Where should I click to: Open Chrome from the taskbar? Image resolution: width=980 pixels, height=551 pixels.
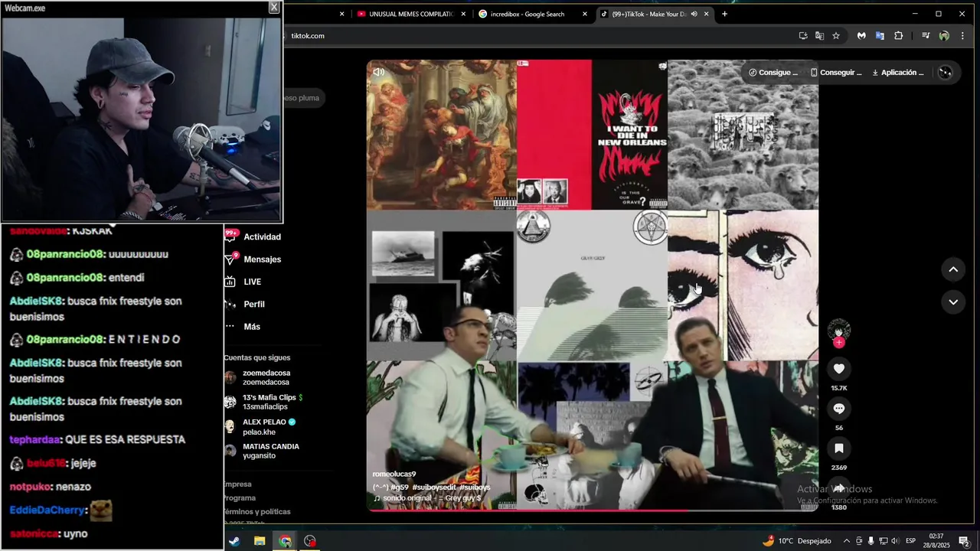click(285, 541)
